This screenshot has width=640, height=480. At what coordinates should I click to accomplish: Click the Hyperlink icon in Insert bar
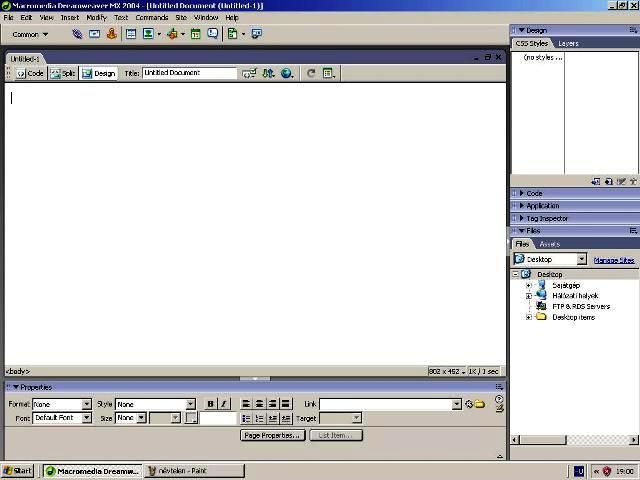tap(78, 34)
